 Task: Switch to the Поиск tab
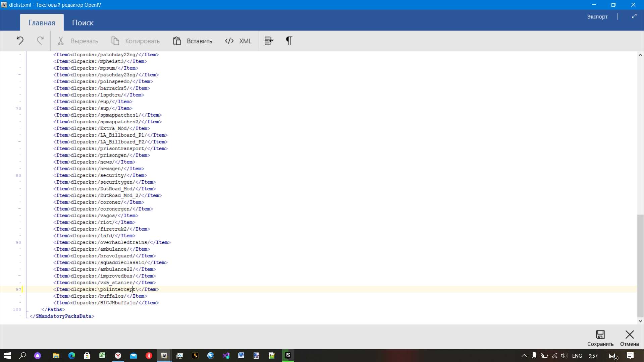pyautogui.click(x=83, y=23)
